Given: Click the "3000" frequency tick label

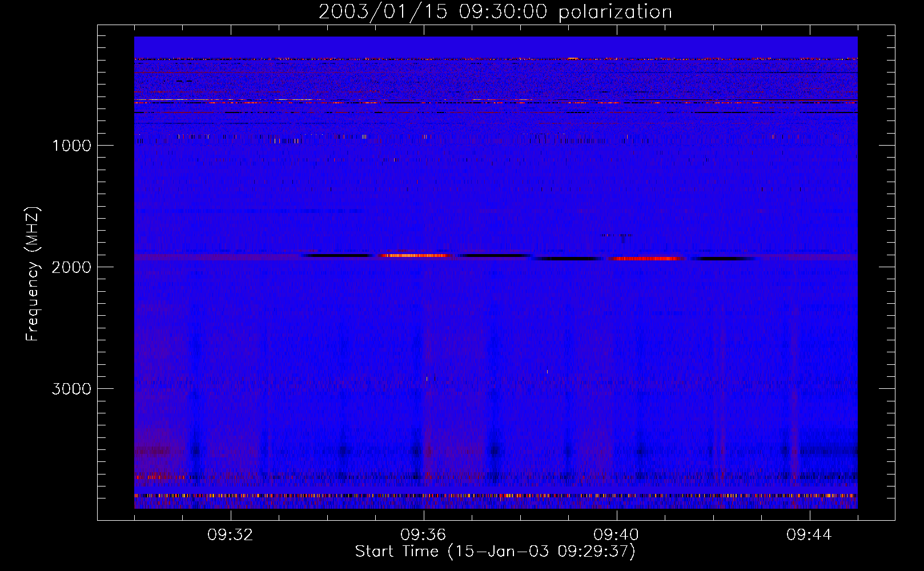Looking at the screenshot, I should pyautogui.click(x=71, y=389).
